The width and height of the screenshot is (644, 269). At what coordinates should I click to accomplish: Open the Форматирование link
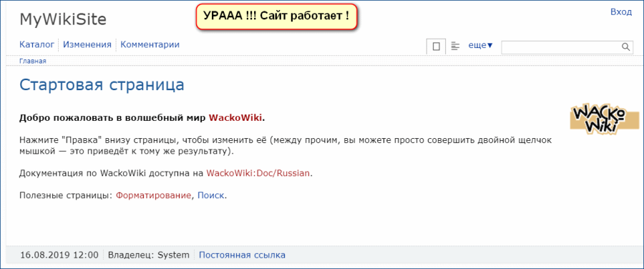click(154, 195)
